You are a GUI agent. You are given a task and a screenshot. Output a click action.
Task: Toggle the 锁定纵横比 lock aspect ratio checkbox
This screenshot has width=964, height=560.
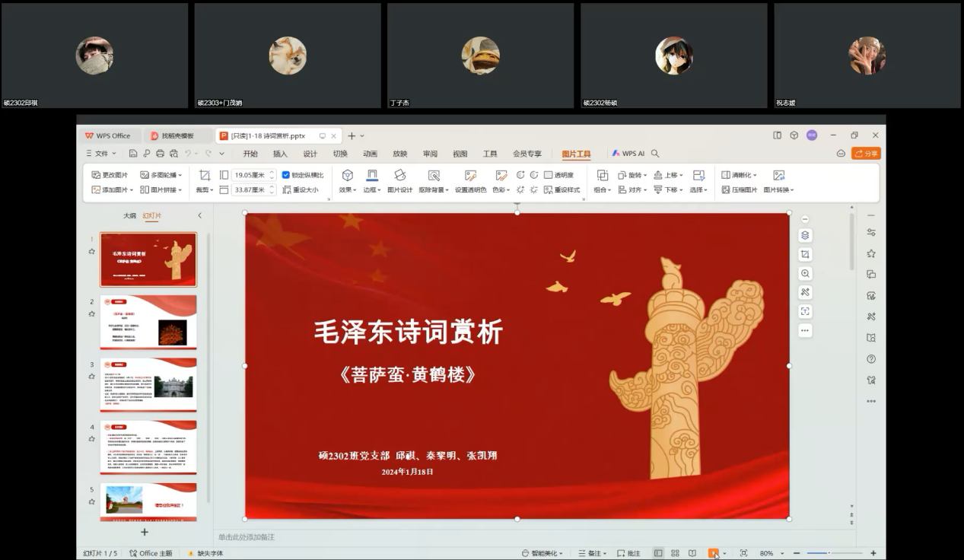(x=286, y=175)
